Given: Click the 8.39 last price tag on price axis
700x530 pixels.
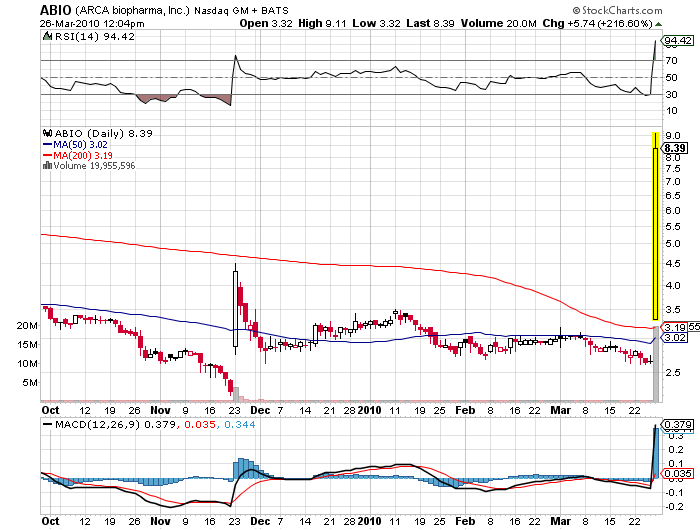Looking at the screenshot, I should tap(675, 148).
